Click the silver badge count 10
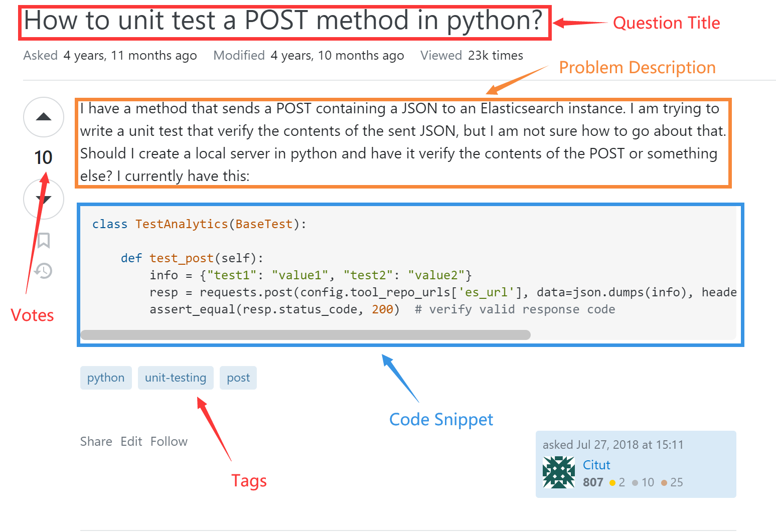This screenshot has height=532, width=776. [648, 482]
